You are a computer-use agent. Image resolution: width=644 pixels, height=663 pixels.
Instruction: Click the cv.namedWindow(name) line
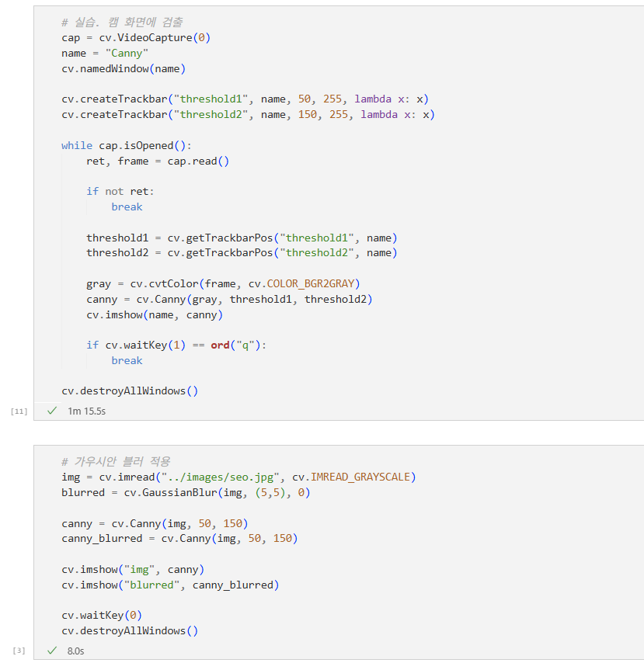(x=124, y=68)
